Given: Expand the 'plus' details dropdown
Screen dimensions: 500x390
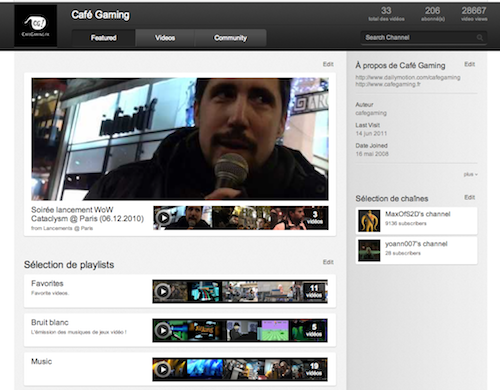Looking at the screenshot, I should click(470, 174).
